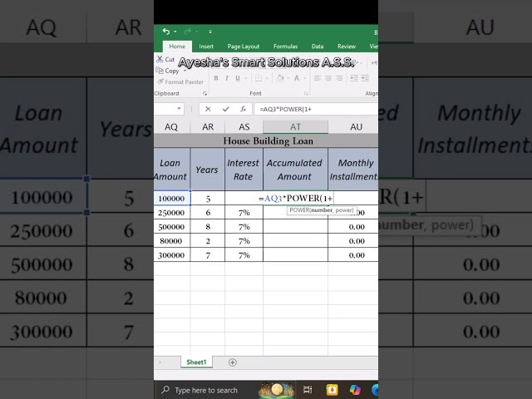Select the AS column header
Screen dimensions: 532x399
tap(244, 127)
